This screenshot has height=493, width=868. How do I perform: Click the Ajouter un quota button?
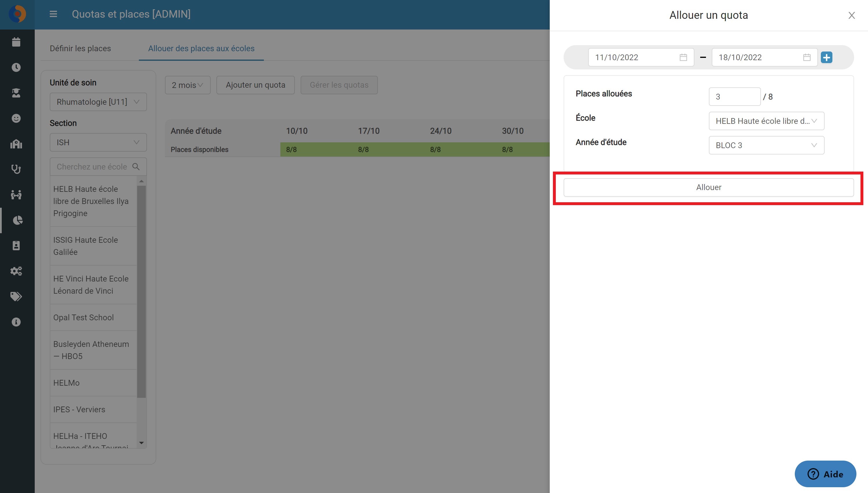pos(255,85)
